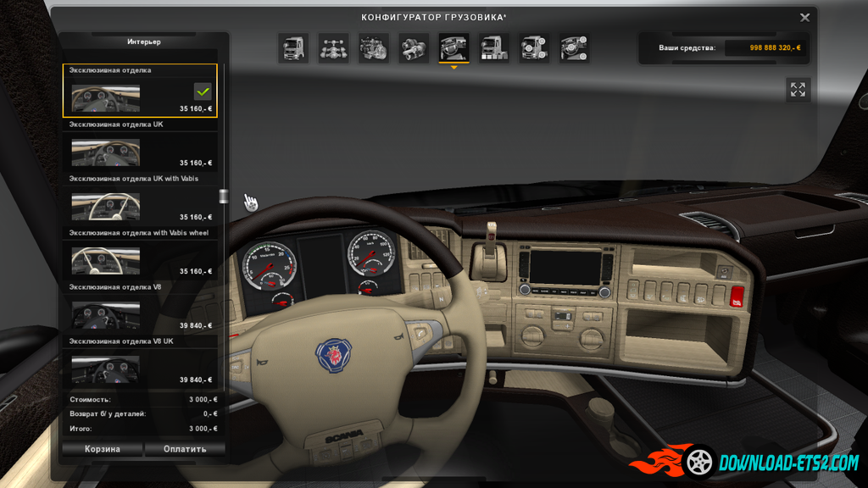The width and height of the screenshot is (868, 488).
Task: Click the Возврат б/у деталей row
Action: click(143, 413)
